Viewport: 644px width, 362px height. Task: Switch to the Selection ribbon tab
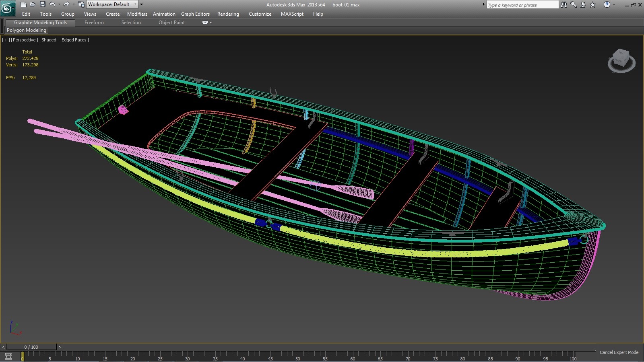131,23
